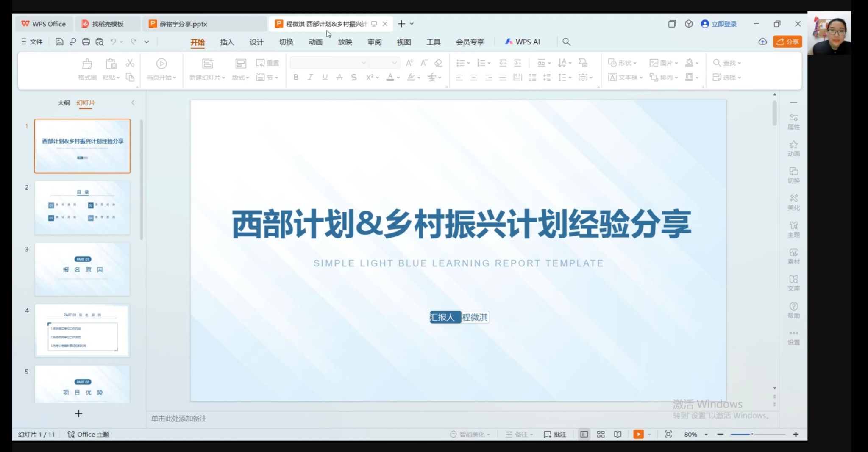Click the fit-to-window icon in status bar

click(668, 434)
